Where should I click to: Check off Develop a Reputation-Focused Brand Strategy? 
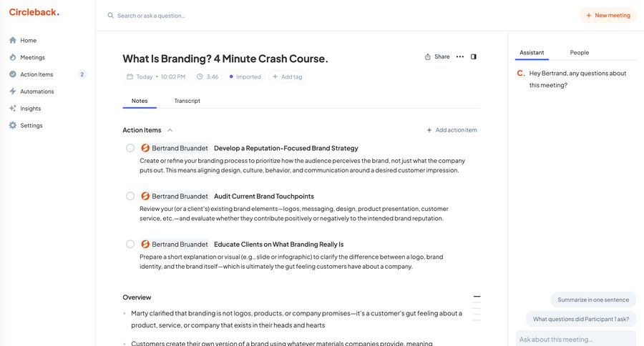pos(130,148)
